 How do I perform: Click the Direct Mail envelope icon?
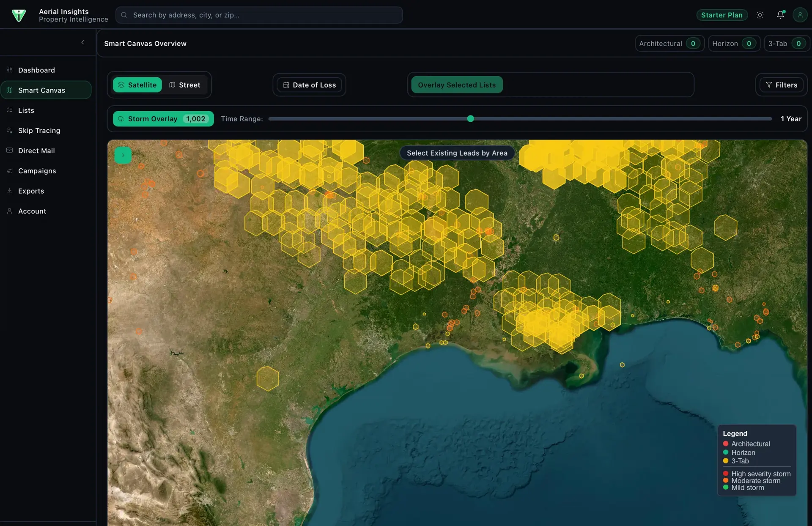click(x=9, y=150)
